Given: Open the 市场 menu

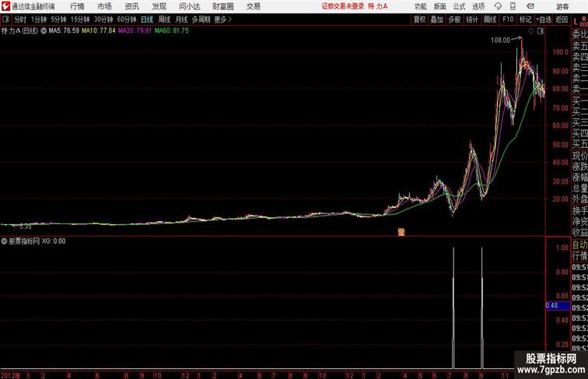Looking at the screenshot, I should 104,6.
